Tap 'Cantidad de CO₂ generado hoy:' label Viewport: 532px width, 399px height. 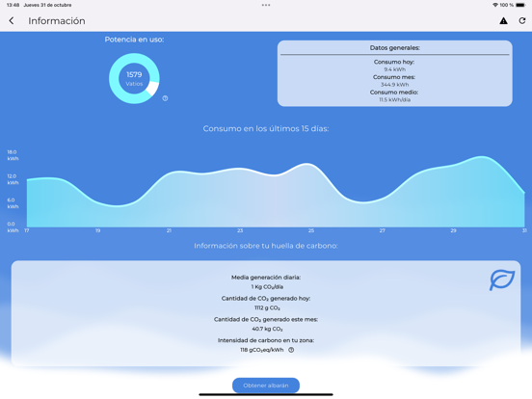(266, 298)
